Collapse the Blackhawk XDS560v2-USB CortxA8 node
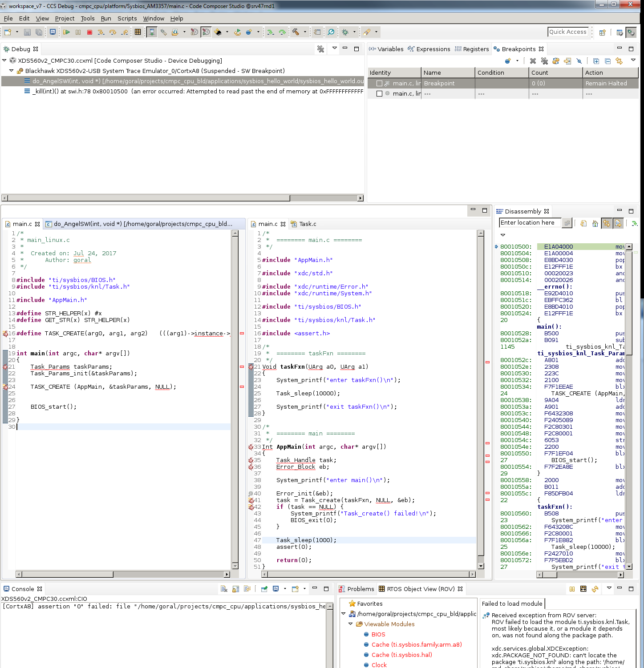The width and height of the screenshot is (644, 668). (12, 71)
